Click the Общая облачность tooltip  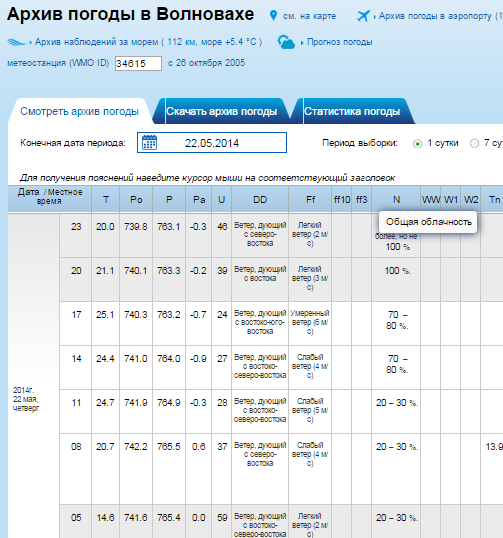(428, 222)
